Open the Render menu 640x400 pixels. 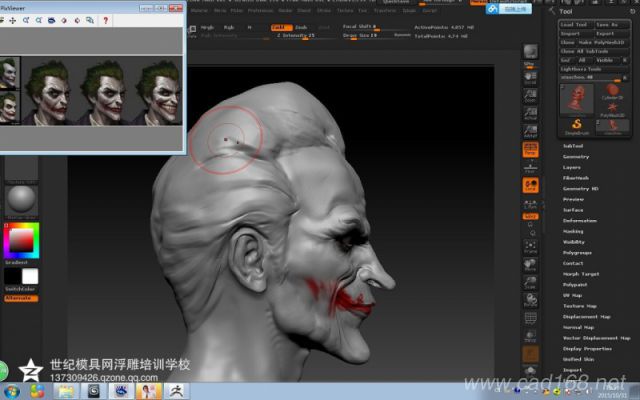(285, 11)
